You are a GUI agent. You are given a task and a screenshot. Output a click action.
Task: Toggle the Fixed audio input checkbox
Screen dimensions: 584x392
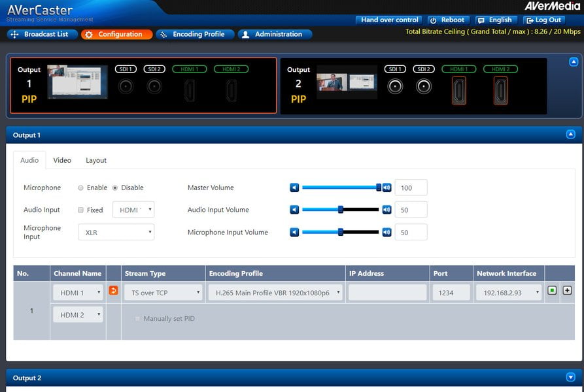80,210
